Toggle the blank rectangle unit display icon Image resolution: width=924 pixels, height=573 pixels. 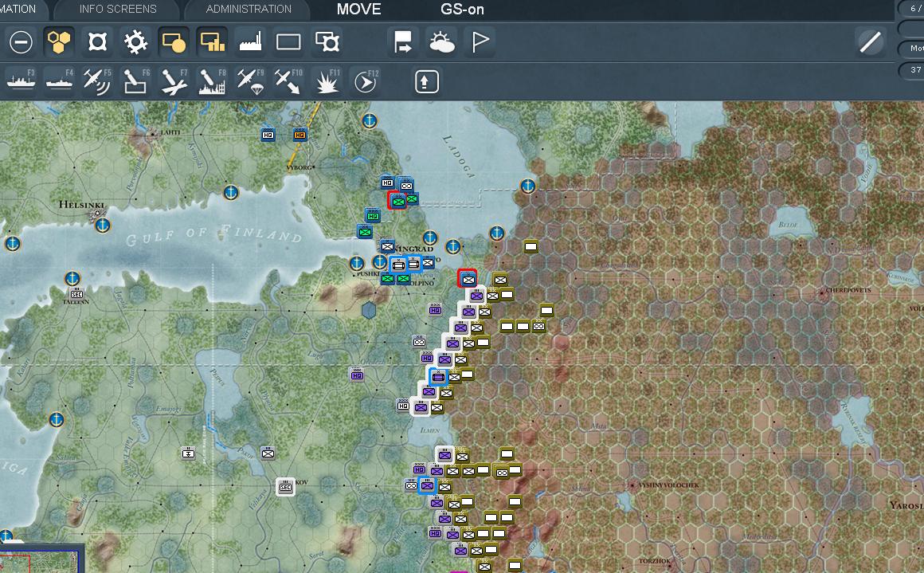[x=288, y=42]
